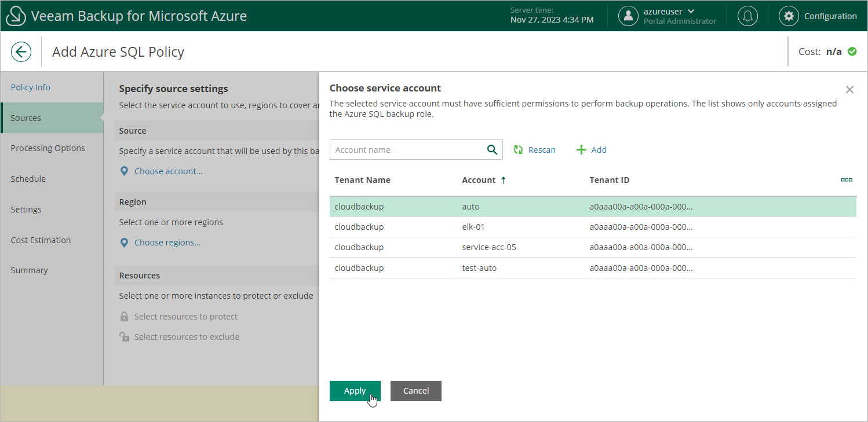Click the search magnifier icon
868x422 pixels.
pyautogui.click(x=492, y=150)
